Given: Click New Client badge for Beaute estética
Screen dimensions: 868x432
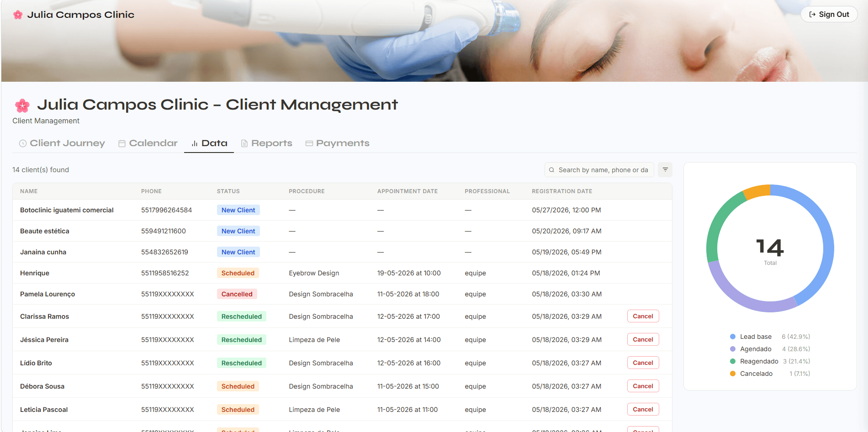Looking at the screenshot, I should 238,231.
